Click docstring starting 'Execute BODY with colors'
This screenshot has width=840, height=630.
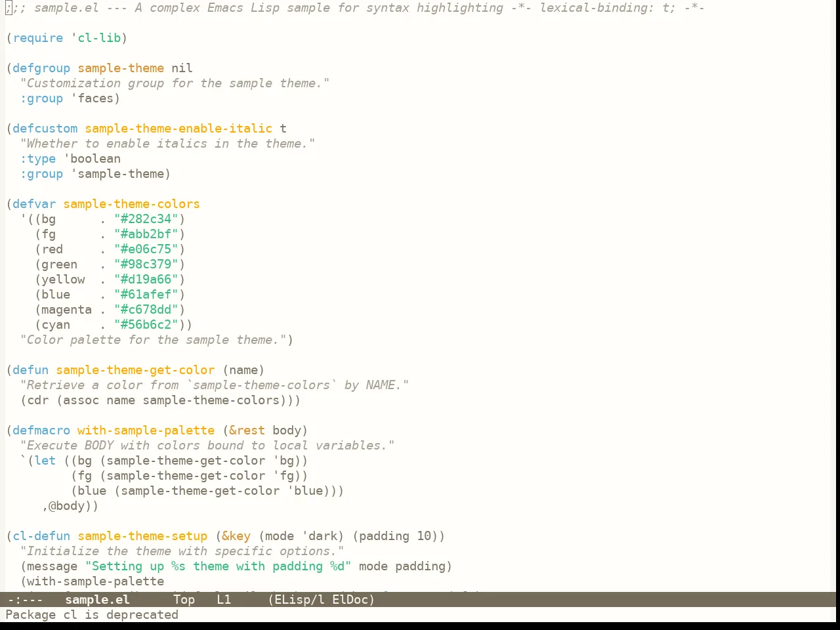click(207, 446)
